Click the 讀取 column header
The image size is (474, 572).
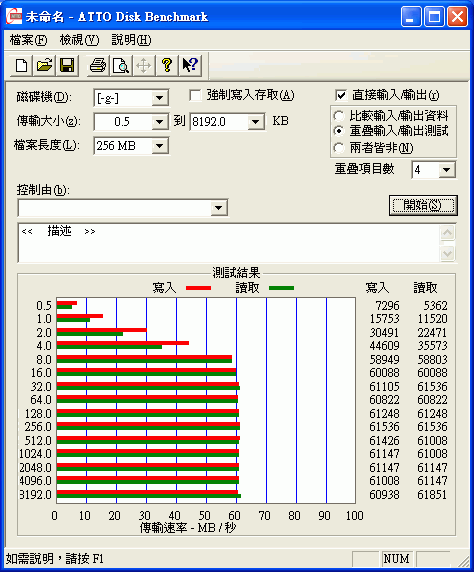pyautogui.click(x=425, y=288)
